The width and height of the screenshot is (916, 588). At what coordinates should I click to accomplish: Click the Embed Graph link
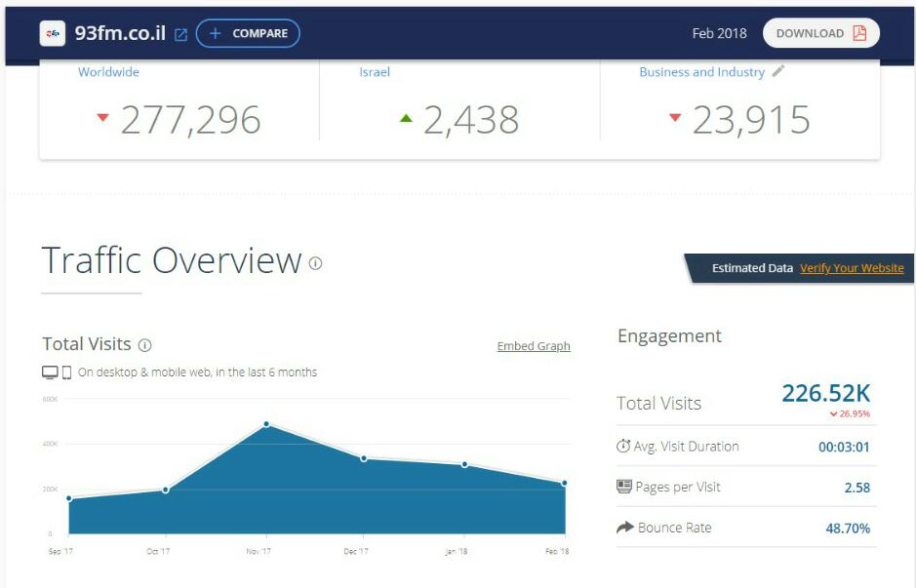click(534, 346)
